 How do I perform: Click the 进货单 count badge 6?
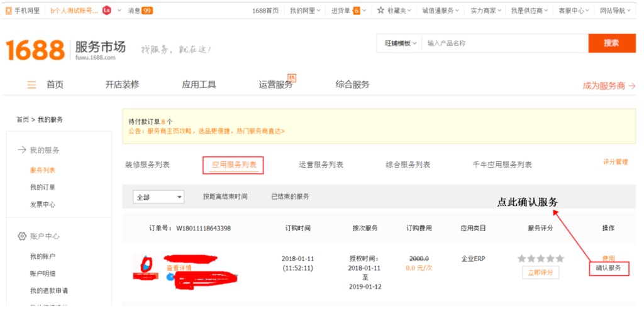click(356, 11)
